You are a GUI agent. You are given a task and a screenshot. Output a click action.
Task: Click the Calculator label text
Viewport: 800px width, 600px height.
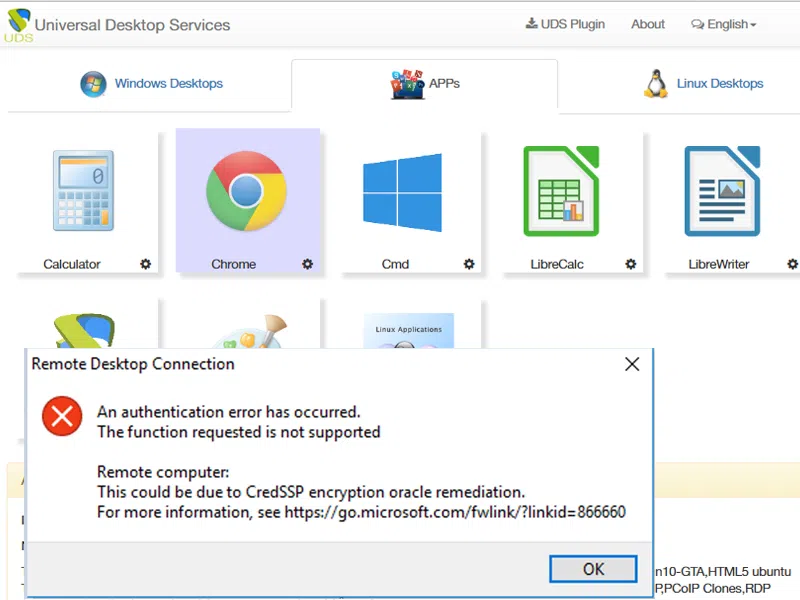(72, 264)
